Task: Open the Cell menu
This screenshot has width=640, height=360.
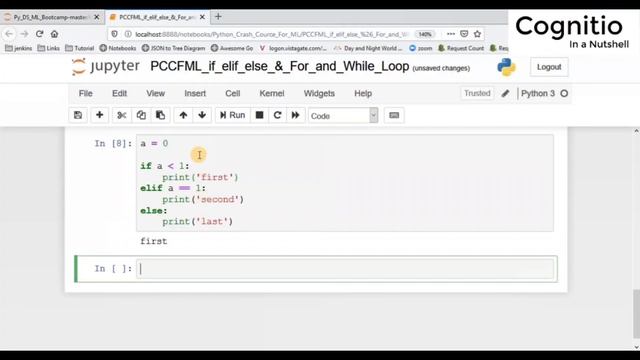Action: point(233,93)
